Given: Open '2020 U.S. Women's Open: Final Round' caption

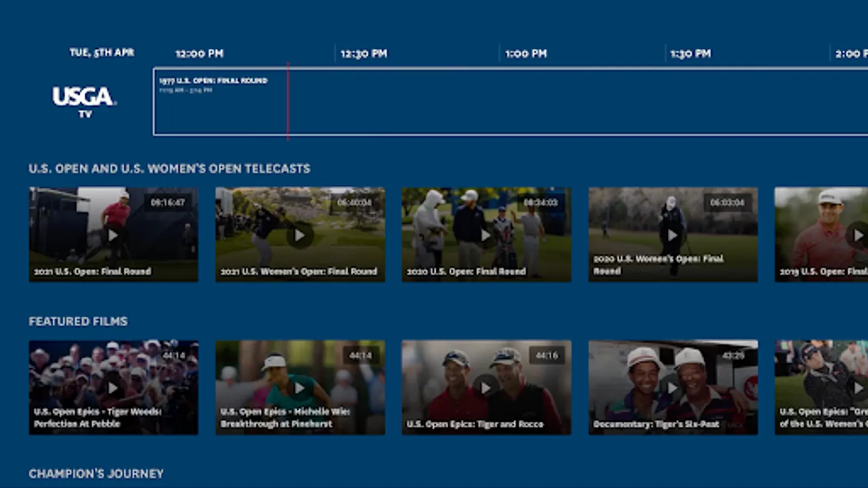Looking at the screenshot, I should click(659, 265).
